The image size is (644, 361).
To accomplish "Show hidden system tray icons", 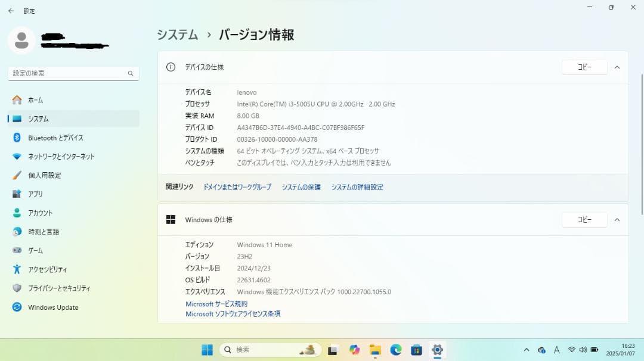I will (527, 350).
